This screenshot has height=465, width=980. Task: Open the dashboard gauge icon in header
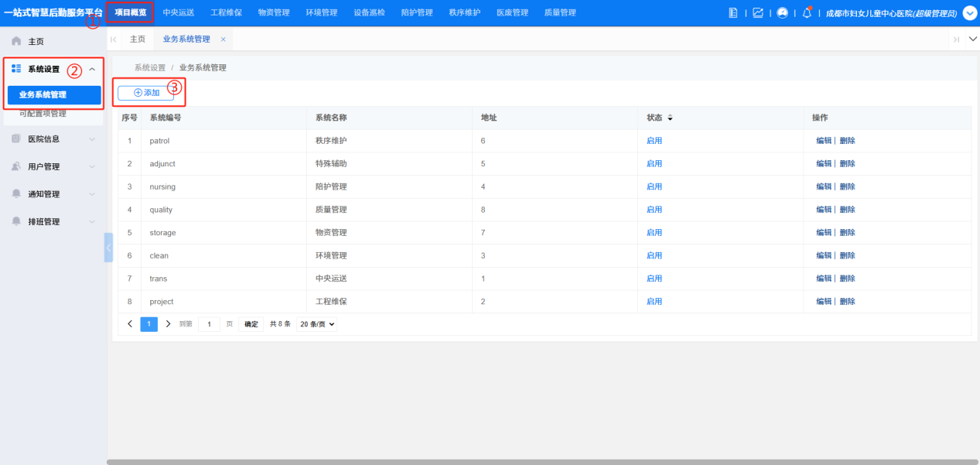click(782, 13)
